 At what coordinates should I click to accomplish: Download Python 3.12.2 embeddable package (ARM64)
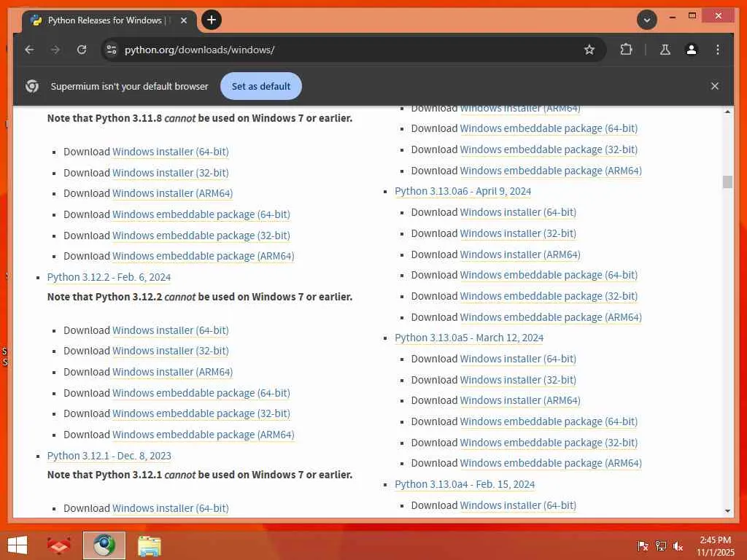pyautogui.click(x=203, y=435)
